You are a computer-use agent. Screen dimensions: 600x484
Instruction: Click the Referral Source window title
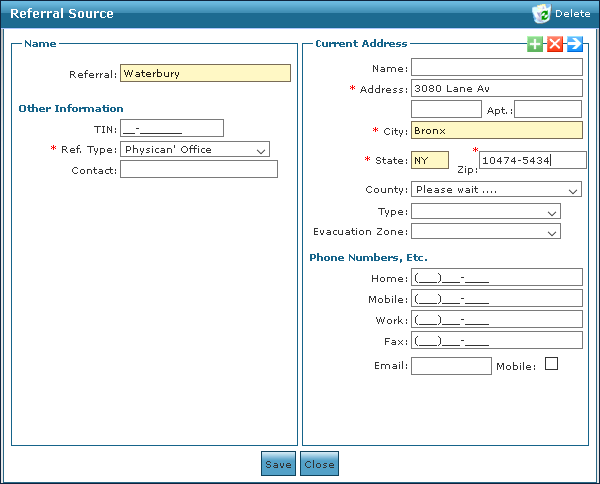click(x=62, y=14)
